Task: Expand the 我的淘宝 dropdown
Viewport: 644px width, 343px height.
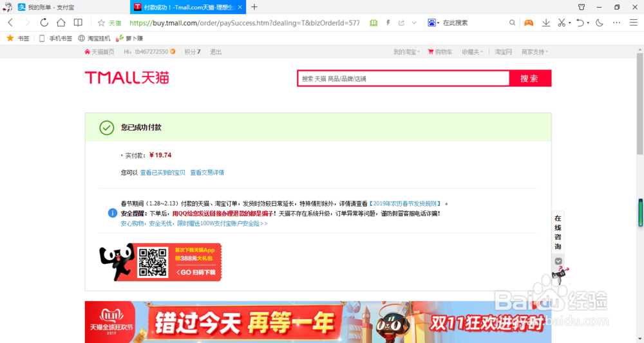Action: [406, 51]
